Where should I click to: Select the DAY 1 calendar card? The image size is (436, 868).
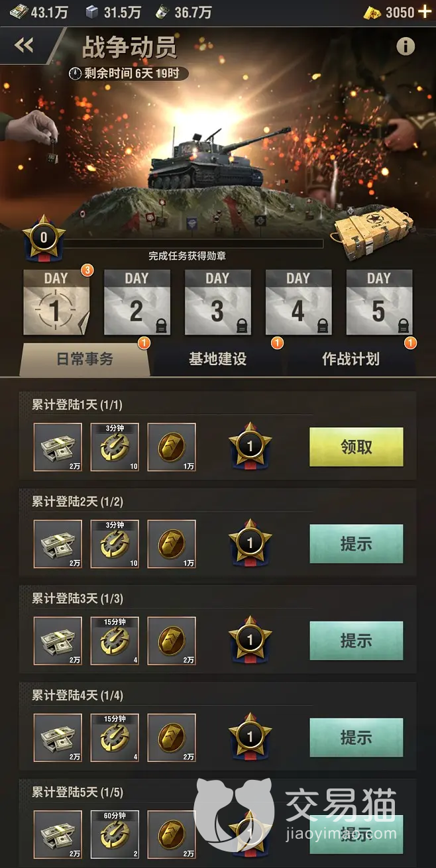56,301
